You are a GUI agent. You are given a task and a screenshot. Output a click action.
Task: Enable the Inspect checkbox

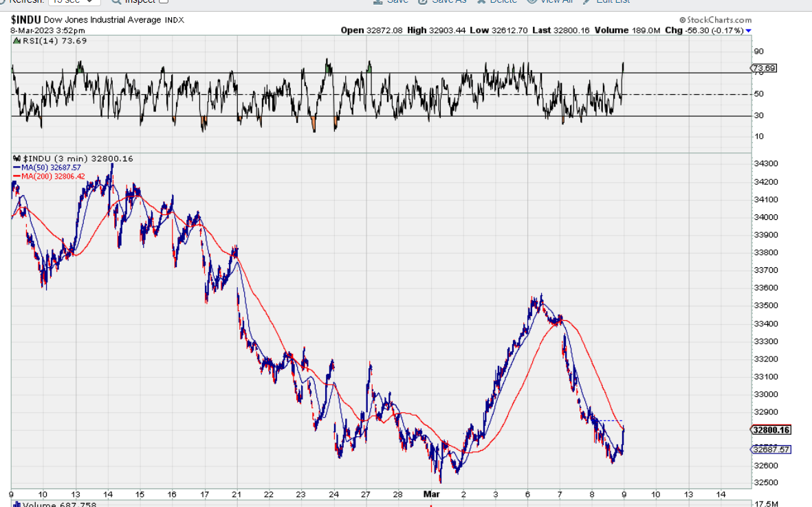tap(164, 1)
